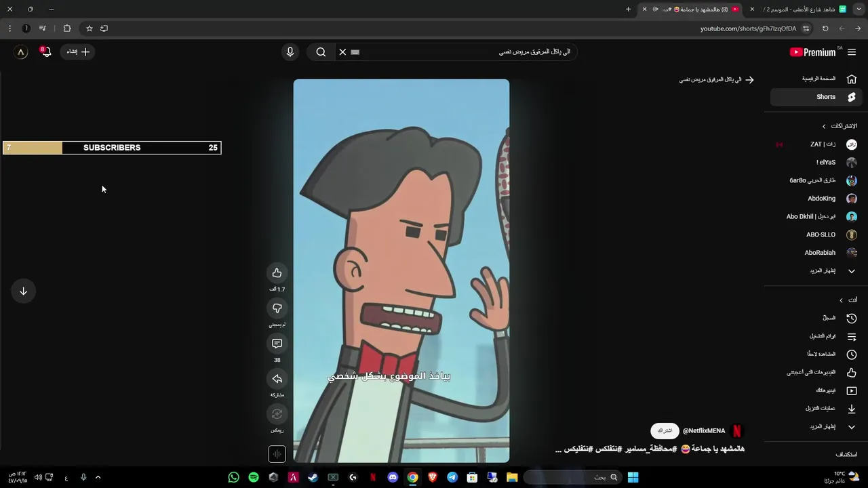Image resolution: width=868 pixels, height=488 pixels.
Task: Bookmark this page with the star icon
Action: pyautogui.click(x=89, y=28)
